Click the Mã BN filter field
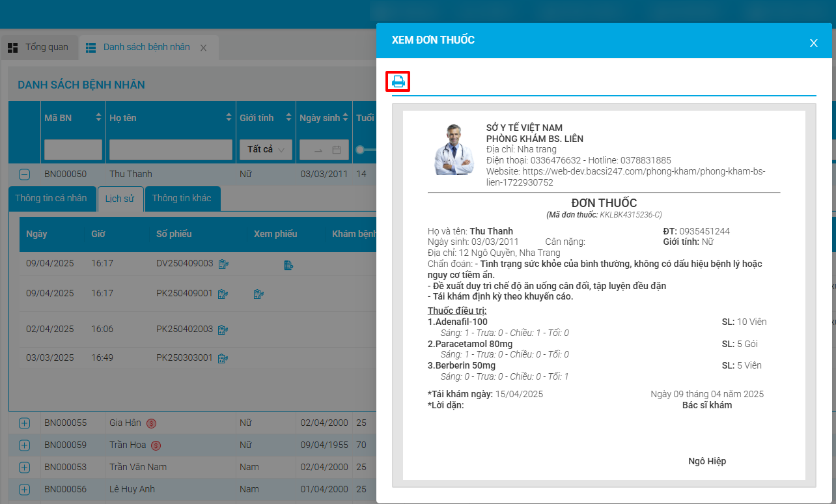836x504 pixels. click(x=73, y=150)
